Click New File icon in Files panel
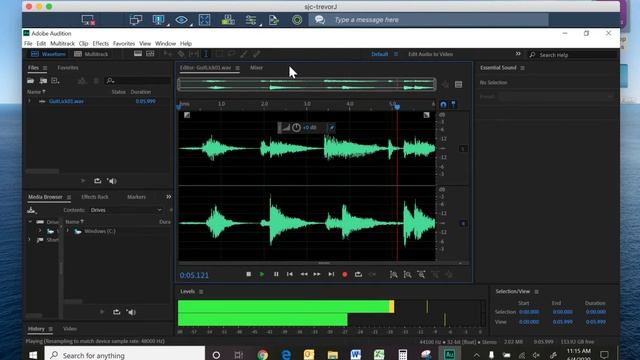 (x=55, y=81)
